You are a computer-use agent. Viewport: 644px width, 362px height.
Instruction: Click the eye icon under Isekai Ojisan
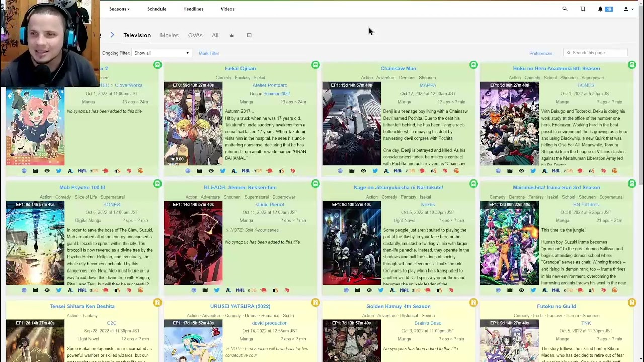(x=211, y=171)
